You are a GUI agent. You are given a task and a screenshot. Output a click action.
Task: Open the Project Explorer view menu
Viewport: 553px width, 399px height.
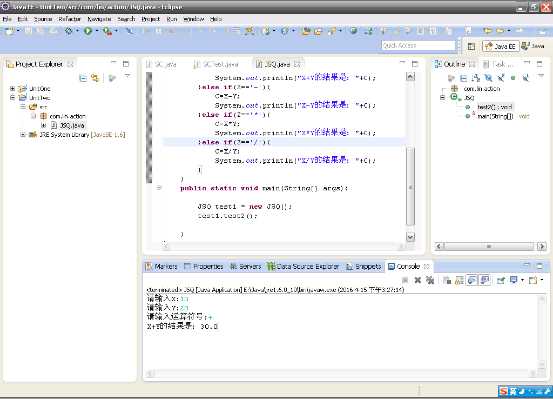coord(127,76)
